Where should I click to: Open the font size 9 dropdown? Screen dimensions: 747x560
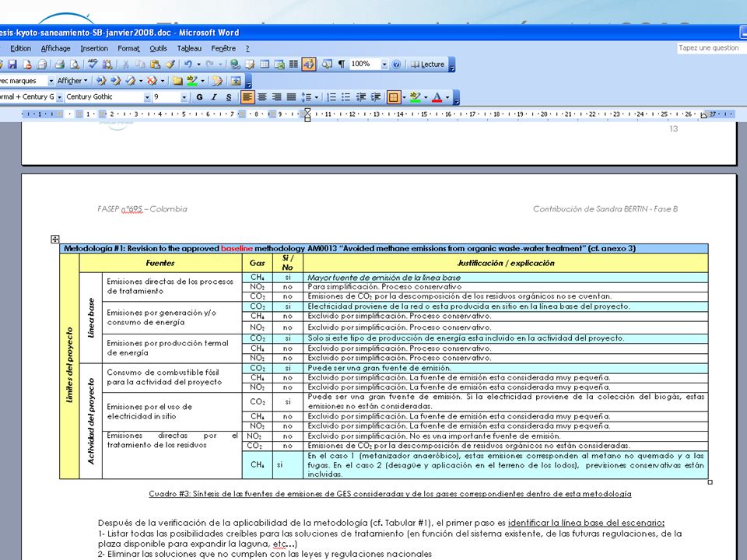pyautogui.click(x=184, y=97)
